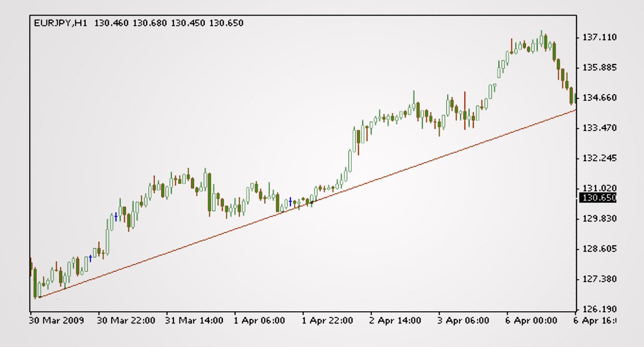Click the 128.605 price level label

click(x=599, y=249)
